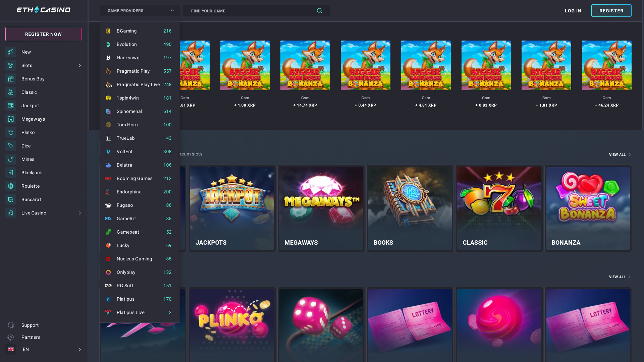Click VIEW ALL next to the slots section
644x362 pixels.
(619, 155)
